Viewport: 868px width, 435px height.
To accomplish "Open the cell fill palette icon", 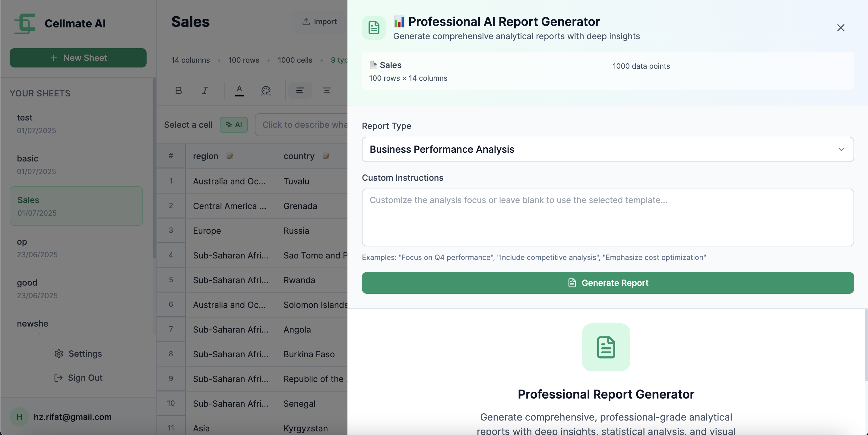I will [x=266, y=90].
